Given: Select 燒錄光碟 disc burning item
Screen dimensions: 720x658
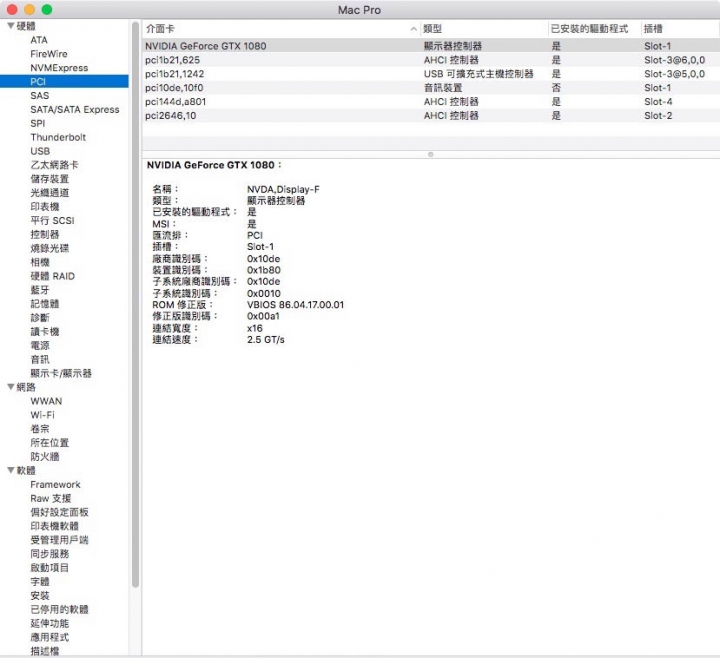Looking at the screenshot, I should [x=50, y=248].
